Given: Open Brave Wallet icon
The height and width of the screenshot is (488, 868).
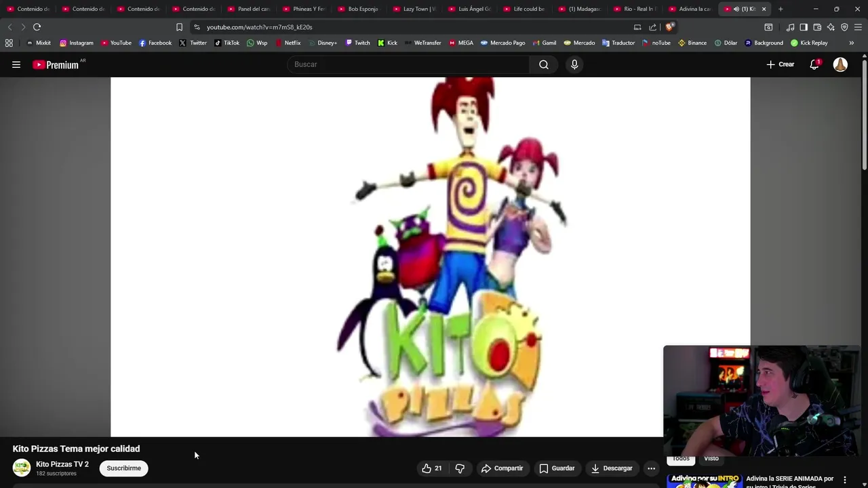Looking at the screenshot, I should tap(817, 27).
